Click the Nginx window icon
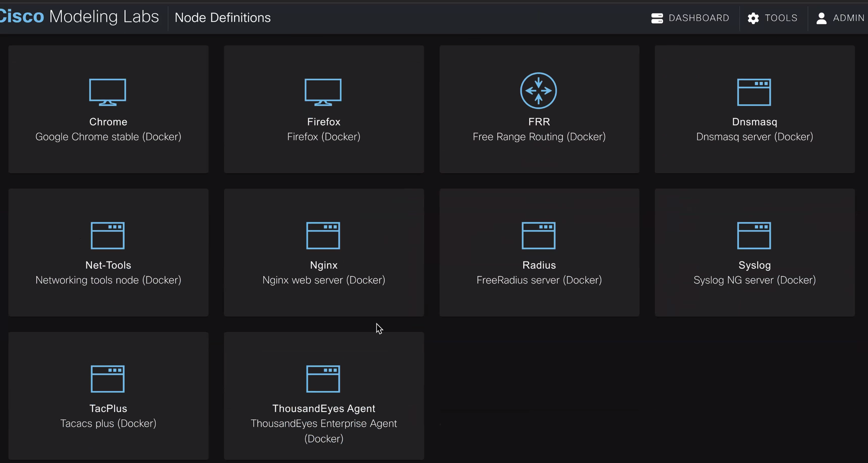This screenshot has width=868, height=463. coord(323,236)
